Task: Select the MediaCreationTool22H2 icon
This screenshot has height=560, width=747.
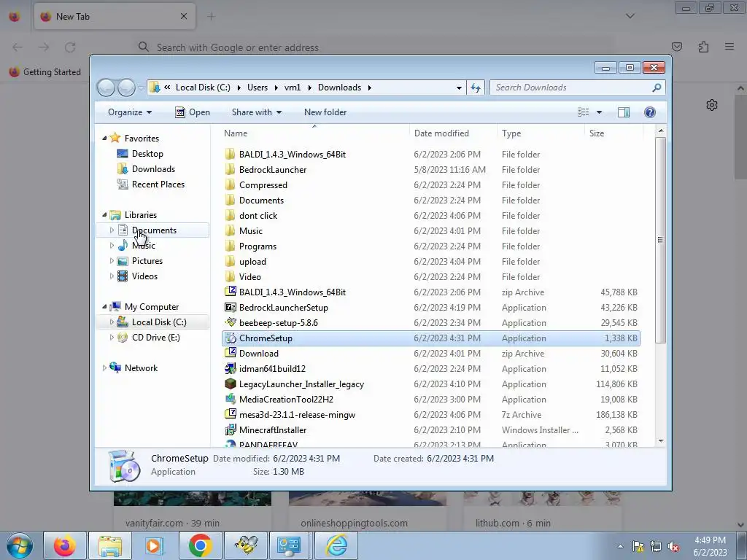Action: (231, 399)
